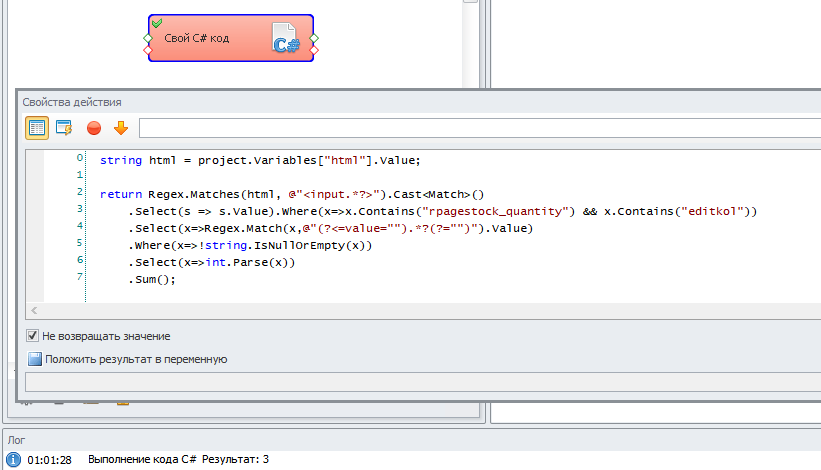Place cursor in the .Select(x=>Regex.Match line
Viewport: 821px width, 470px height.
[x=330, y=228]
